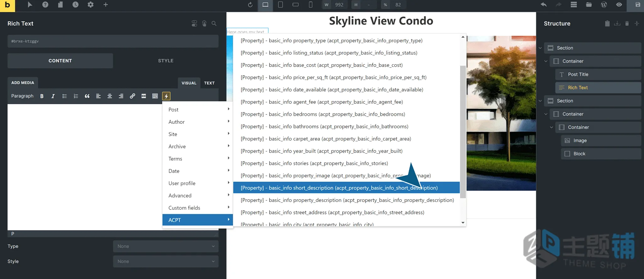Click the insert link icon

pos(132,96)
